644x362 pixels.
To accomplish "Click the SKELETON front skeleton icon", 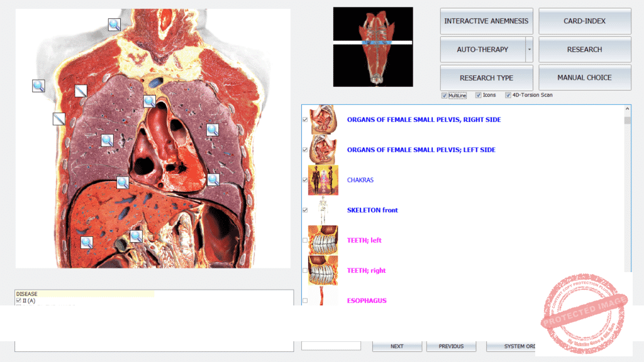I will [x=323, y=211].
